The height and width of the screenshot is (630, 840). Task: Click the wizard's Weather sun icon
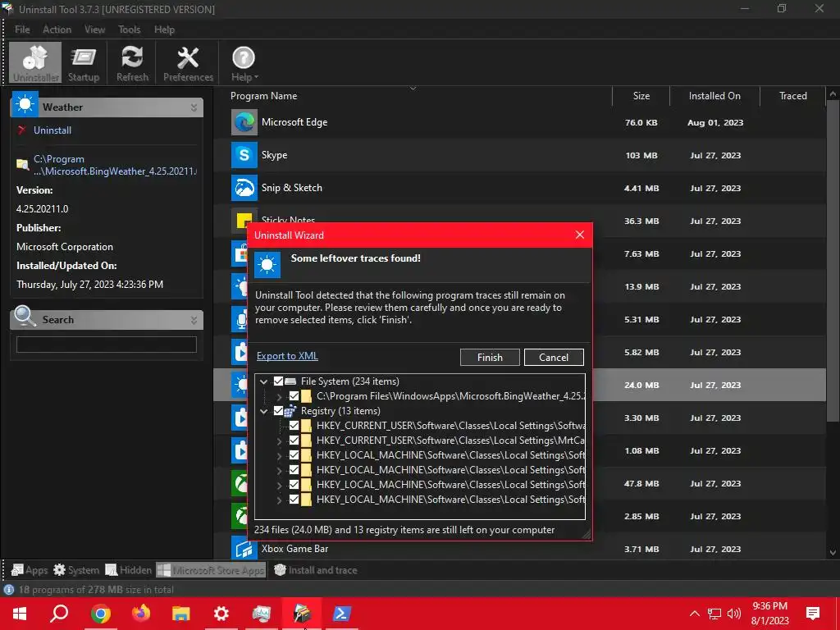[x=267, y=265]
